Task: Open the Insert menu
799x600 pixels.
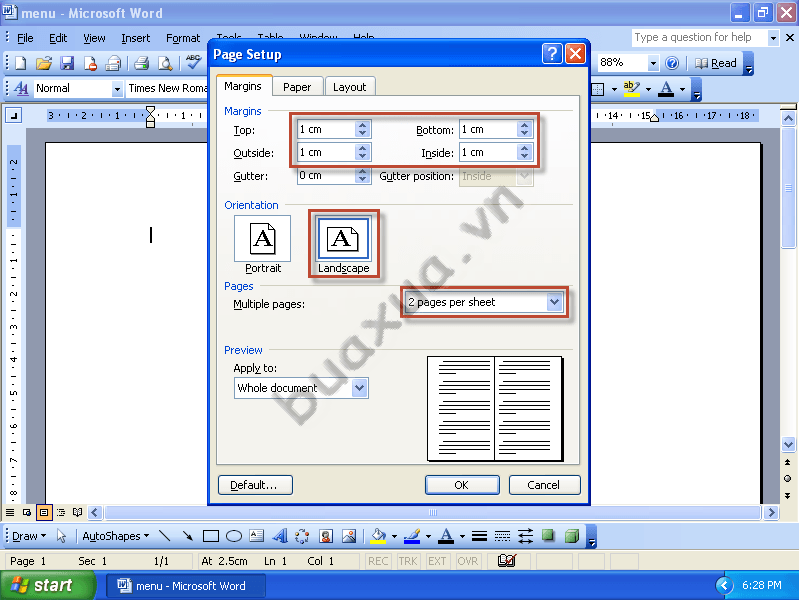Action: tap(136, 38)
